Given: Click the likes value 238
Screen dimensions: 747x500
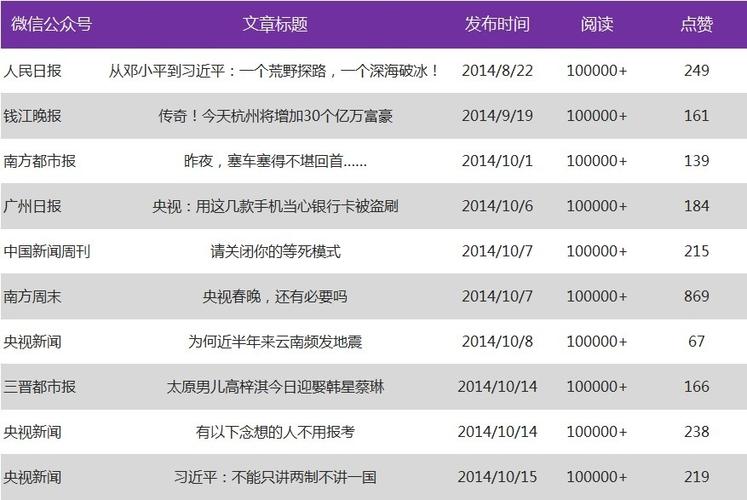Looking at the screenshot, I should [697, 431].
